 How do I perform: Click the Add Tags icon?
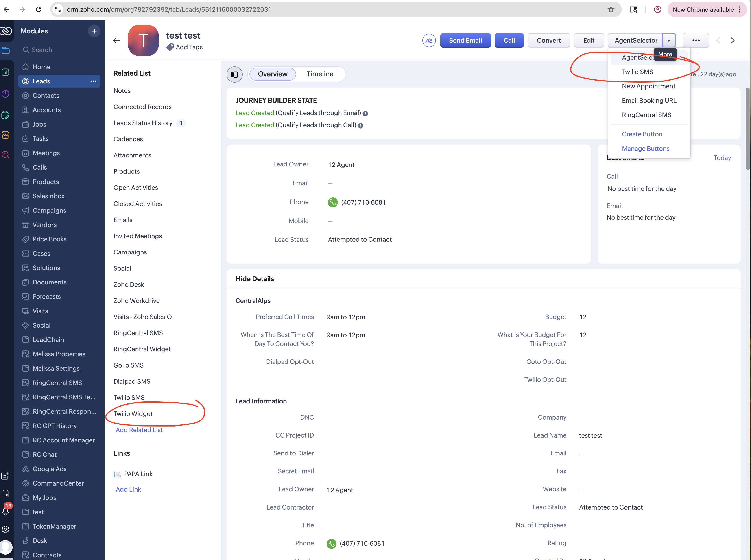pyautogui.click(x=170, y=47)
